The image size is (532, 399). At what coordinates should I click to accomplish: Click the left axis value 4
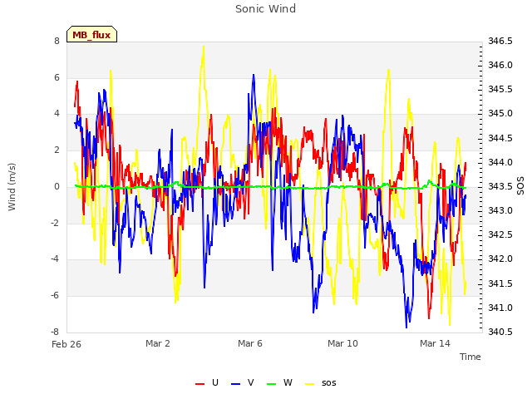click(x=57, y=114)
